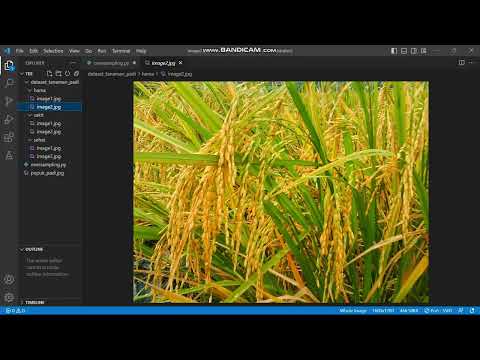
Task: Open the Selection menu
Action: coord(53,51)
